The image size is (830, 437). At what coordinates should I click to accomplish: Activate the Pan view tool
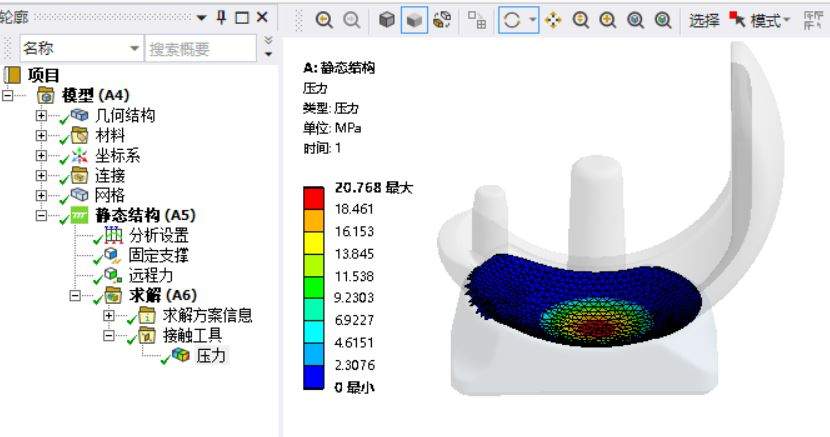tap(553, 20)
